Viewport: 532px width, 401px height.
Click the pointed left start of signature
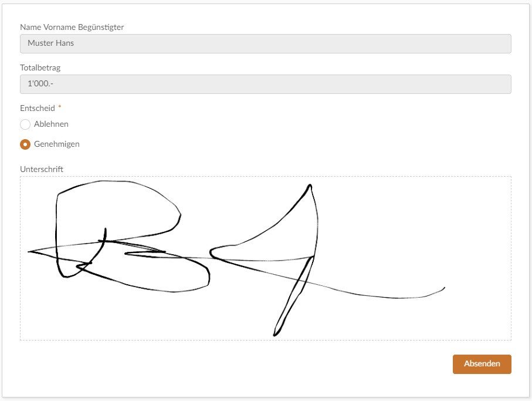pos(31,252)
